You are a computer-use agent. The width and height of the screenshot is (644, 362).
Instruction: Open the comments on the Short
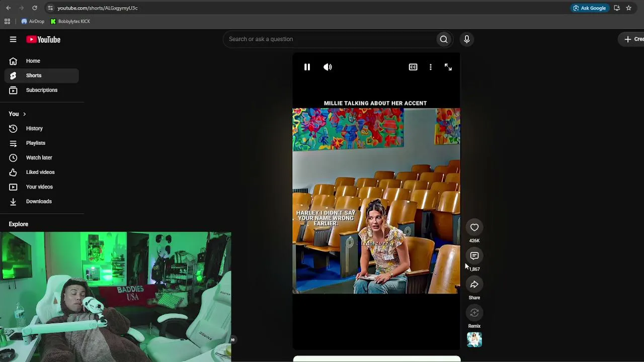[x=474, y=256]
